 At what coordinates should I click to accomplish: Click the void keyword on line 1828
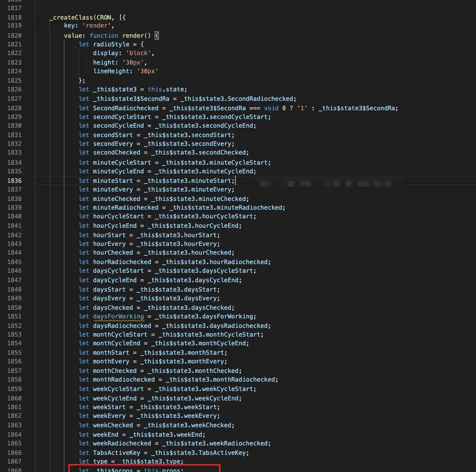coord(271,108)
